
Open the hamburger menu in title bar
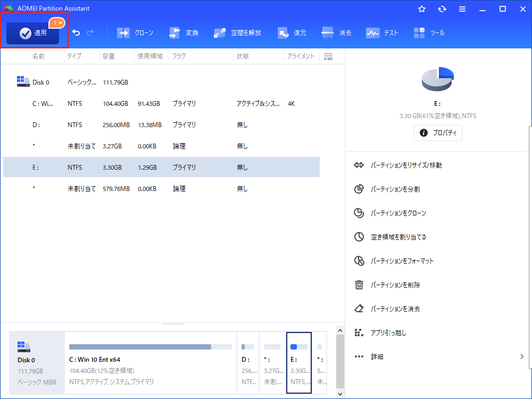pyautogui.click(x=462, y=9)
